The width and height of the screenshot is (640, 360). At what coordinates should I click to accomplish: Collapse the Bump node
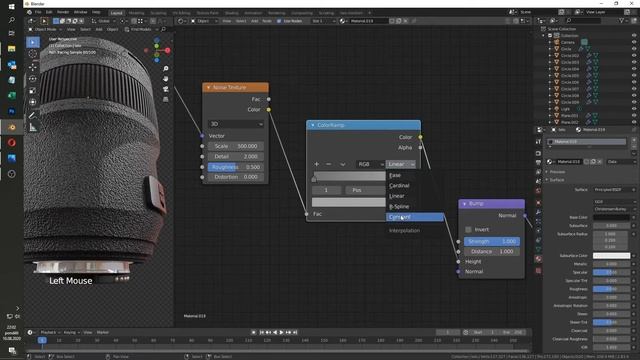click(x=464, y=203)
